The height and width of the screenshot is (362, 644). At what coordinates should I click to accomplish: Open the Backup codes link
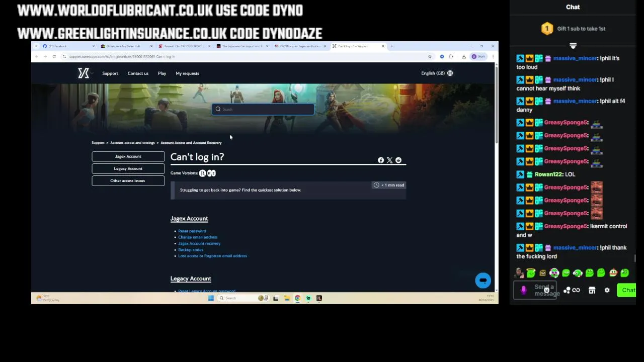point(191,250)
